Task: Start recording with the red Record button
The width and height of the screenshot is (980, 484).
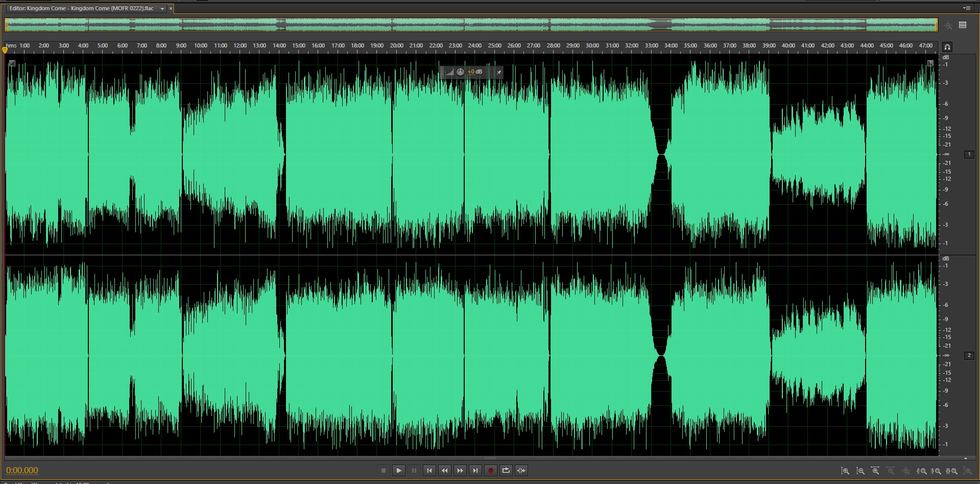Action: 491,471
